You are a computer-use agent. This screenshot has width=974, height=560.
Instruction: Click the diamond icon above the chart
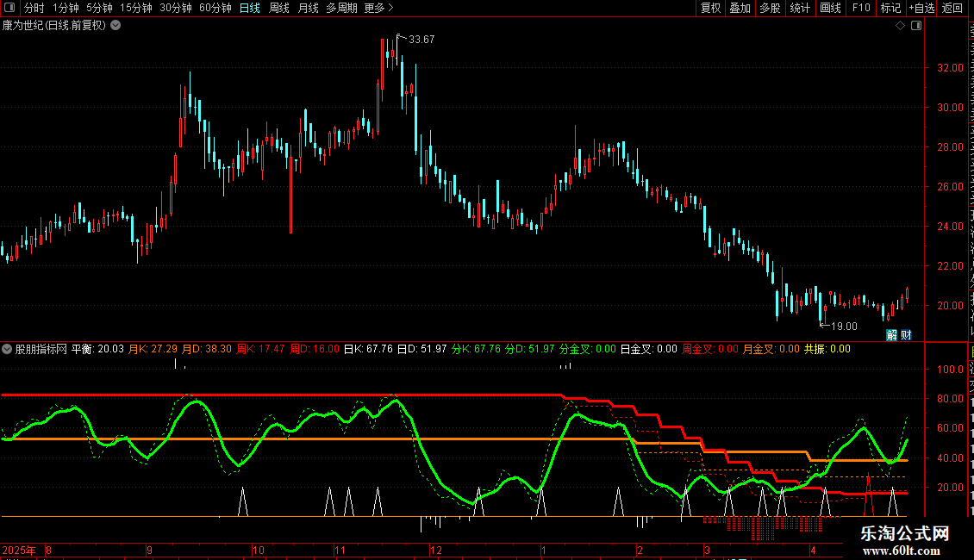(900, 26)
